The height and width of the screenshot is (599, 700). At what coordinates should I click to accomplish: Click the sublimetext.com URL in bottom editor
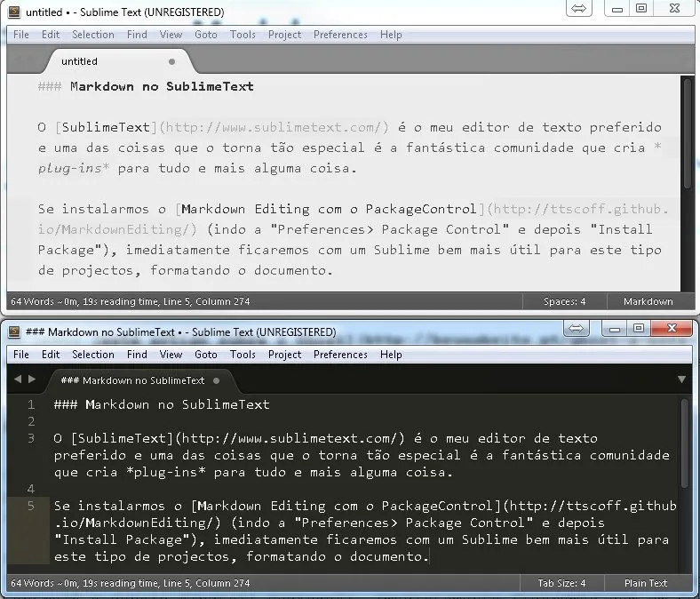290,439
